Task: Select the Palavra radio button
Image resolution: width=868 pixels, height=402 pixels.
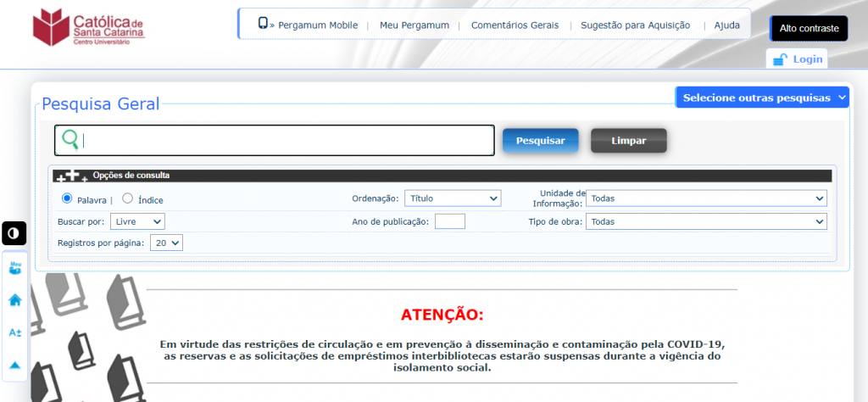Action: point(68,199)
